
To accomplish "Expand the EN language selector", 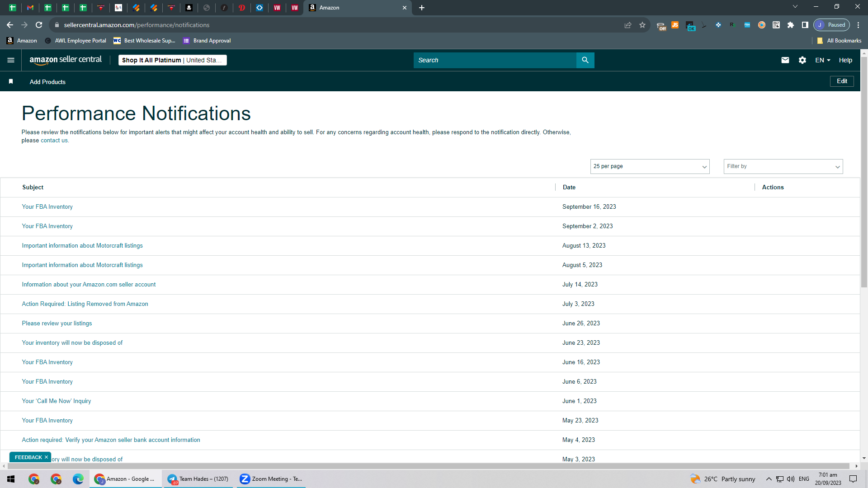I will click(x=823, y=60).
